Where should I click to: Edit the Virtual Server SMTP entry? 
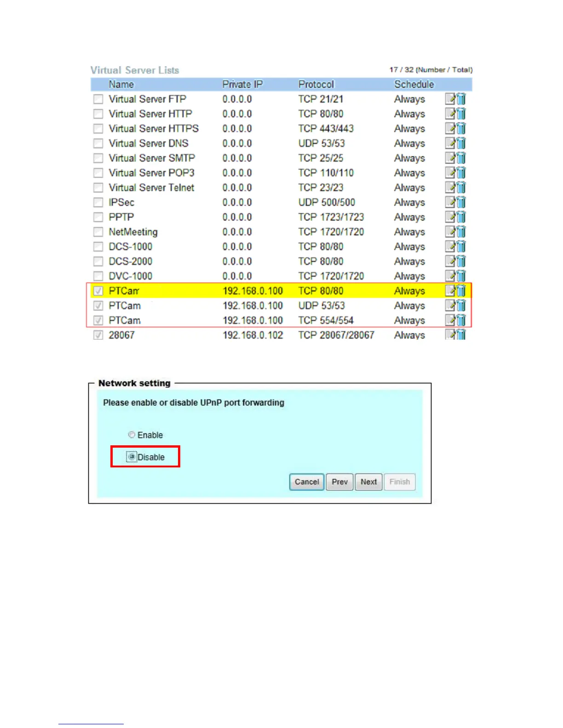450,158
